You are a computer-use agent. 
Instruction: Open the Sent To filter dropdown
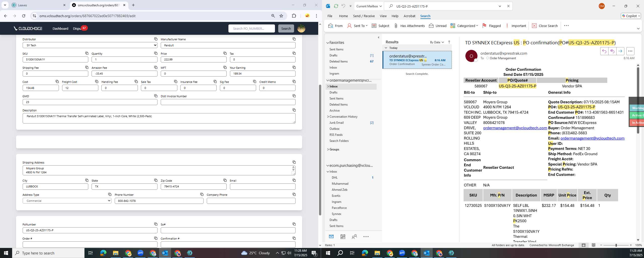click(x=357, y=26)
